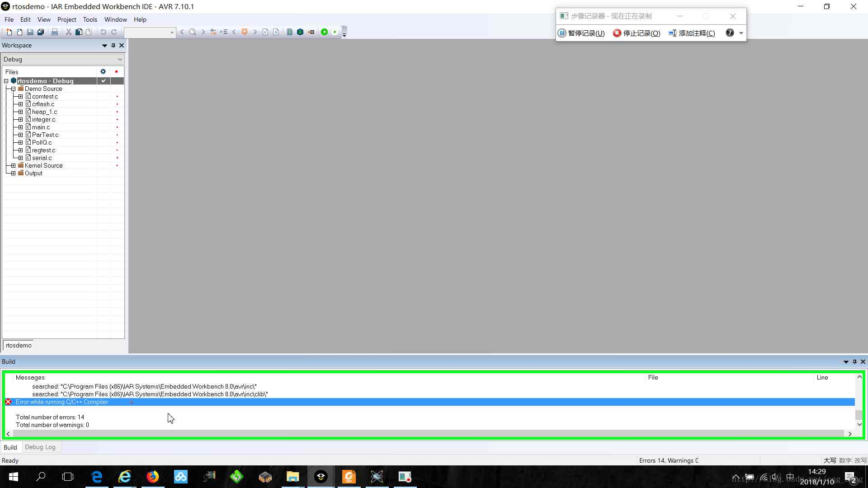868x488 pixels.
Task: Click the Go To Line toolbar icon
Action: tap(224, 32)
